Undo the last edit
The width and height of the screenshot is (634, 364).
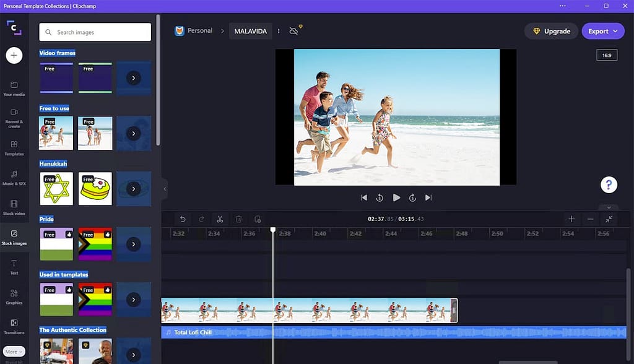pyautogui.click(x=183, y=219)
